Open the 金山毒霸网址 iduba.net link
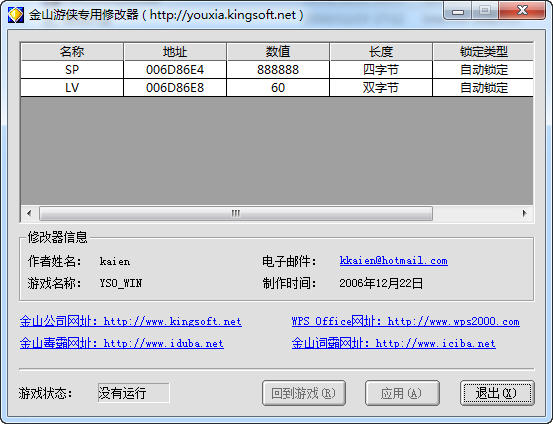The height and width of the screenshot is (424, 553). click(122, 343)
